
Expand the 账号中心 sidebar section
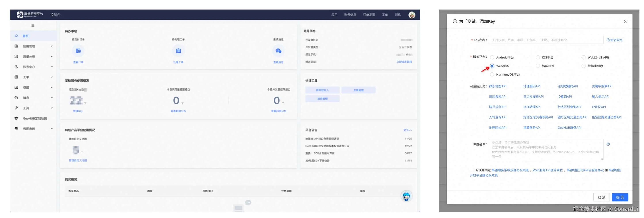click(33, 67)
